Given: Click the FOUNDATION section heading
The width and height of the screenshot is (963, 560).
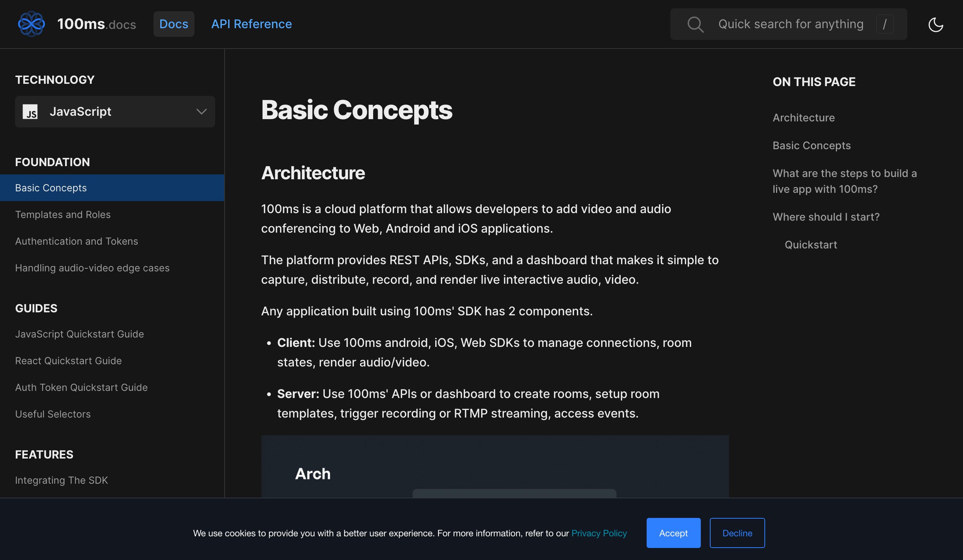Looking at the screenshot, I should (x=52, y=162).
